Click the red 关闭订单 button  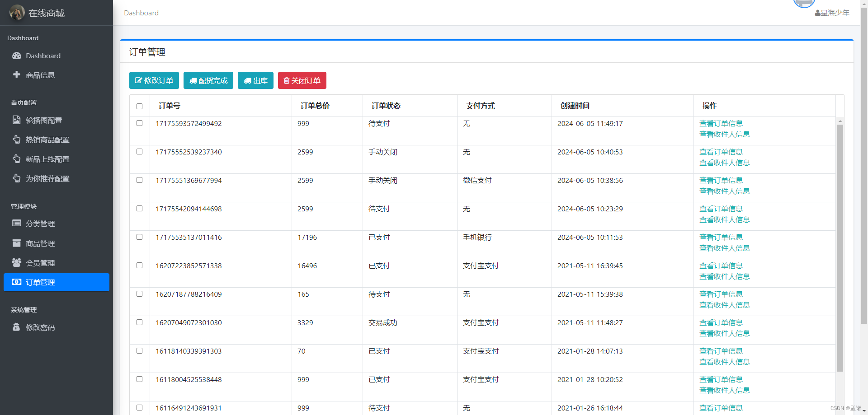[x=302, y=80]
